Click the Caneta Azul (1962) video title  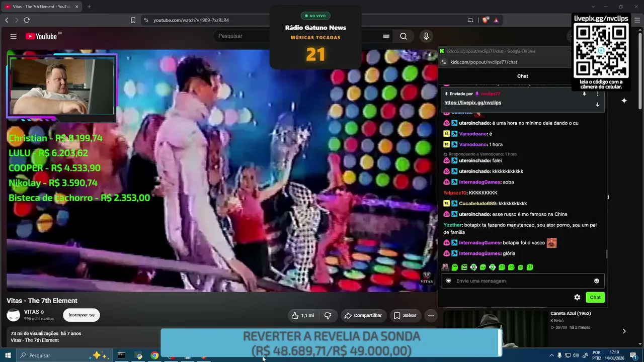(x=571, y=314)
